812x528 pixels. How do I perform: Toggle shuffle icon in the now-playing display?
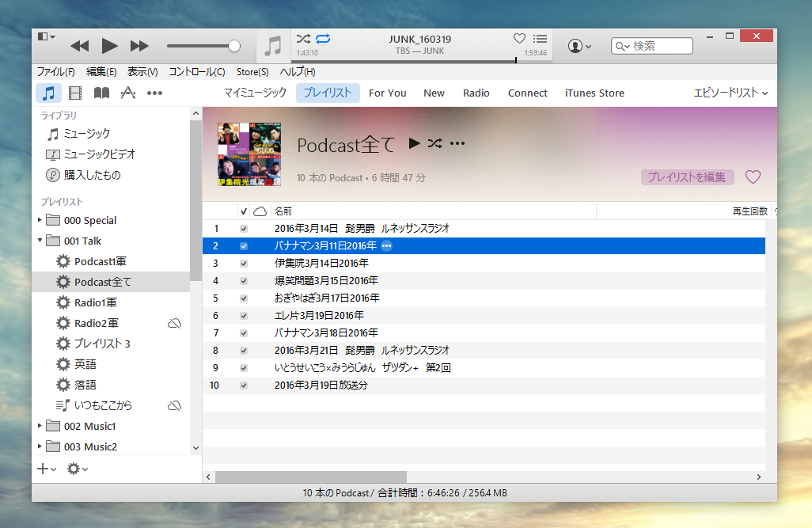303,39
